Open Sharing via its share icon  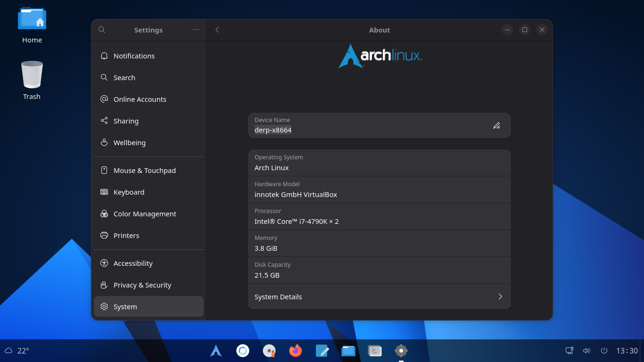(x=104, y=121)
